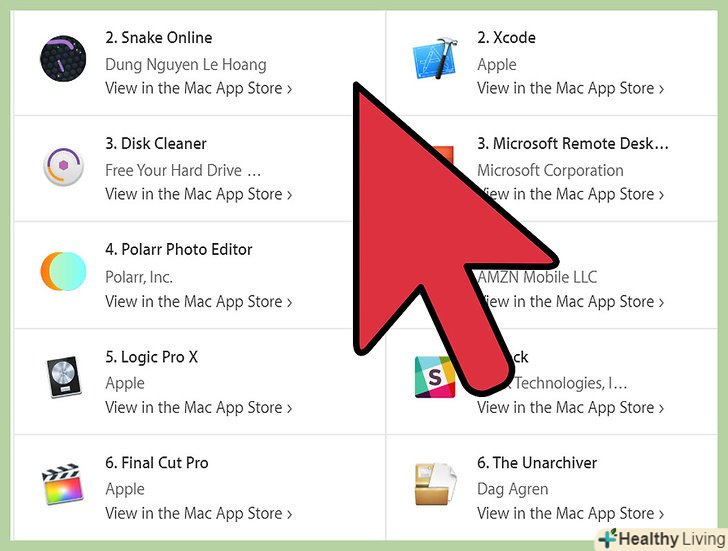
Task: Select the Xcode hammer icon
Action: point(435,58)
